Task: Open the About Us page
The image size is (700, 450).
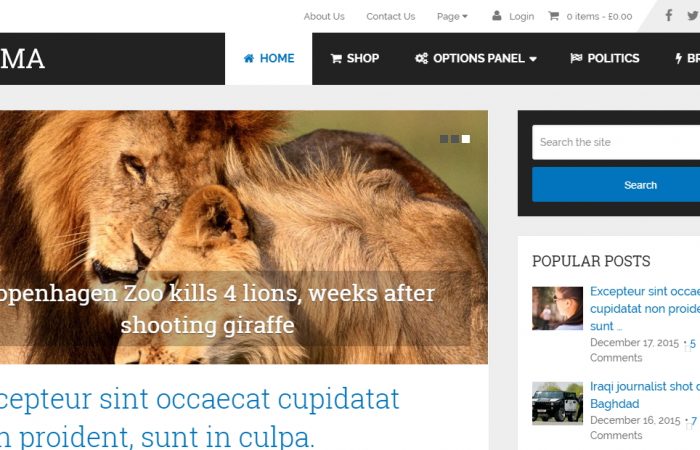Action: pyautogui.click(x=324, y=17)
